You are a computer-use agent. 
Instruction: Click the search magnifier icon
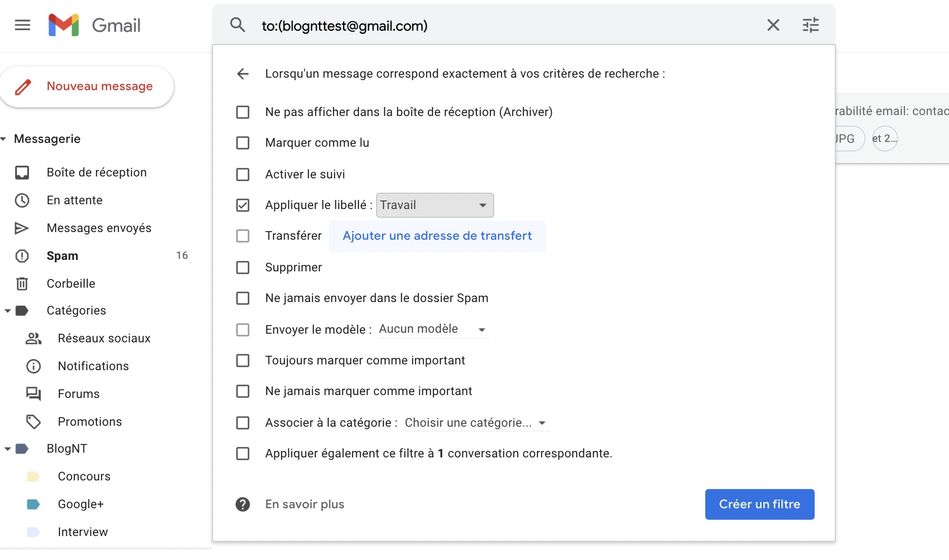pyautogui.click(x=237, y=25)
